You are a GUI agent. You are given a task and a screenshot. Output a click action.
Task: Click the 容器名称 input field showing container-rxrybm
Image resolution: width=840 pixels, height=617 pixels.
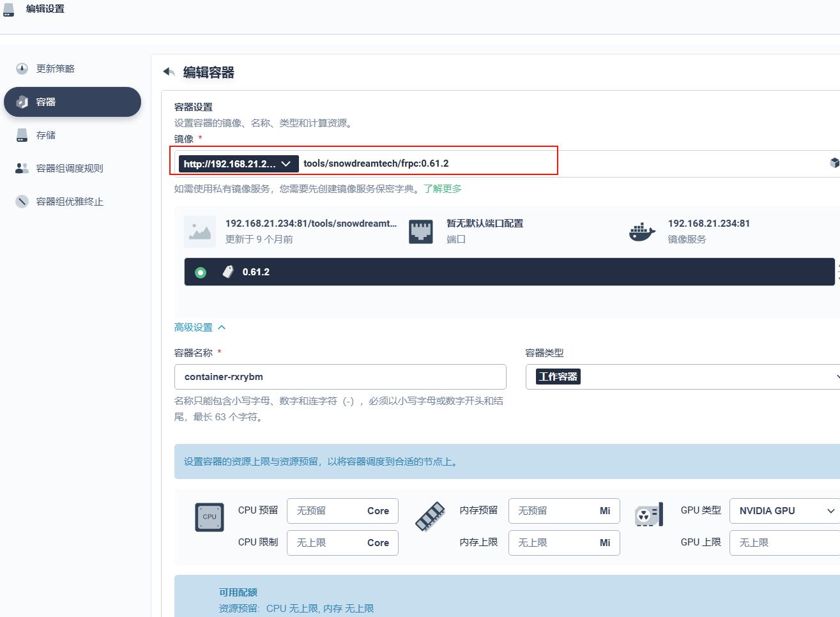(x=340, y=377)
